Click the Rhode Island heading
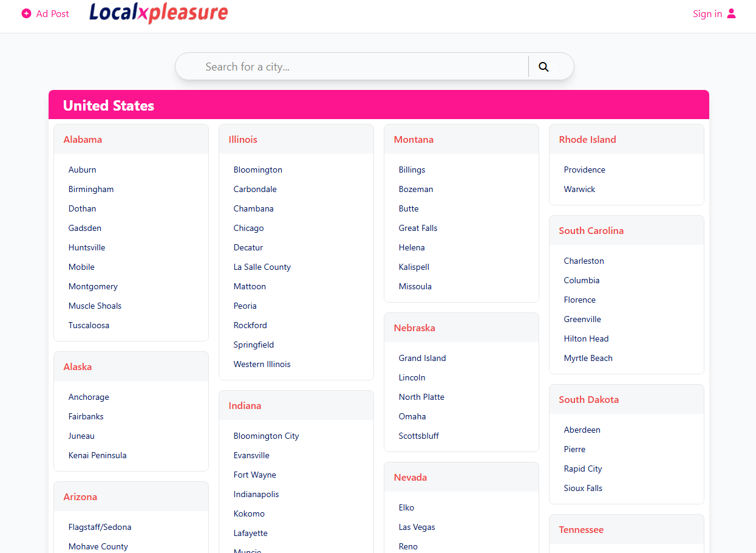The width and height of the screenshot is (756, 553). click(x=587, y=139)
